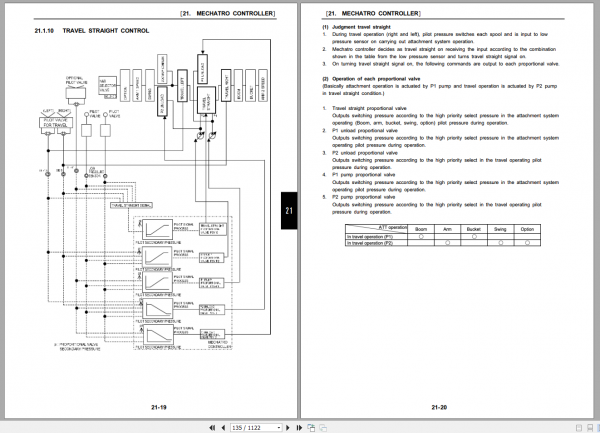Image resolution: width=600 pixels, height=433 pixels.
Task: Click the text 4. P1 pump proportional valve
Action: (x=359, y=175)
